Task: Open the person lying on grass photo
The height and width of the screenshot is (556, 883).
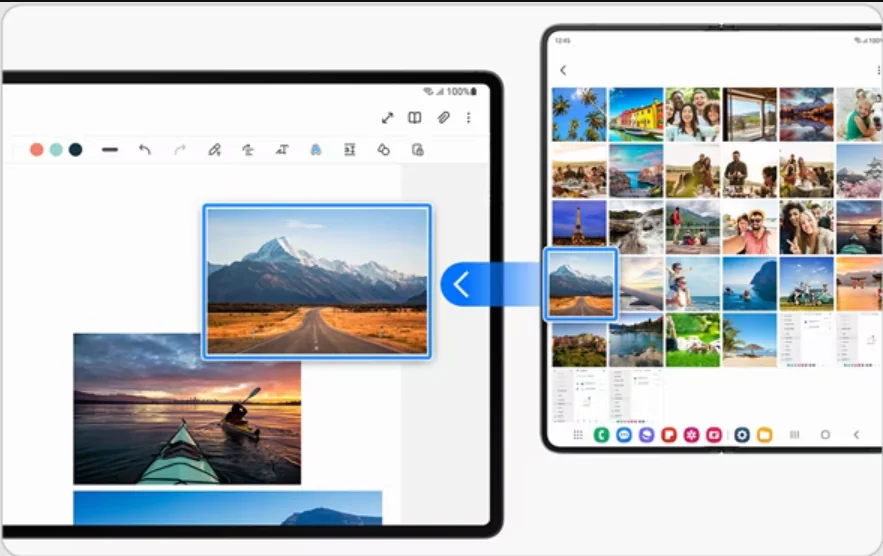Action: point(693,340)
